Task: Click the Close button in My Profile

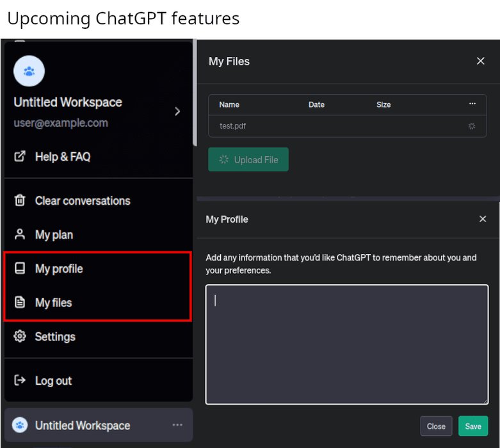Action: point(436,426)
